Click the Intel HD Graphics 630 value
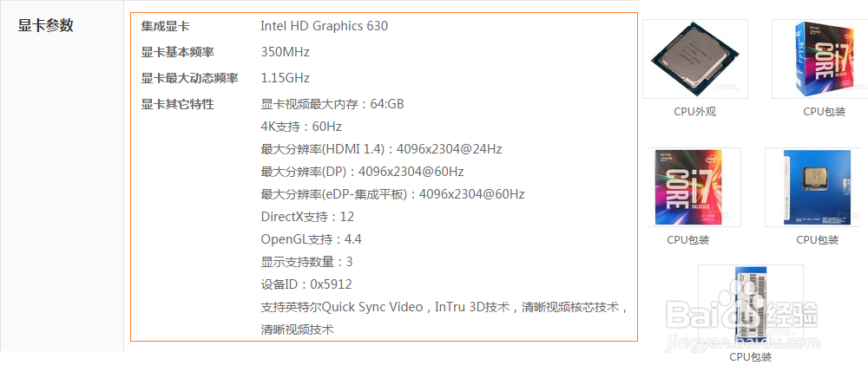This screenshot has height=372, width=868. click(324, 26)
